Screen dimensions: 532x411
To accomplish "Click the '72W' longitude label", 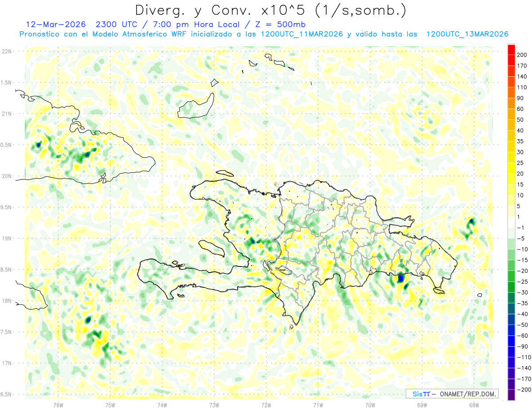I will (x=266, y=405).
